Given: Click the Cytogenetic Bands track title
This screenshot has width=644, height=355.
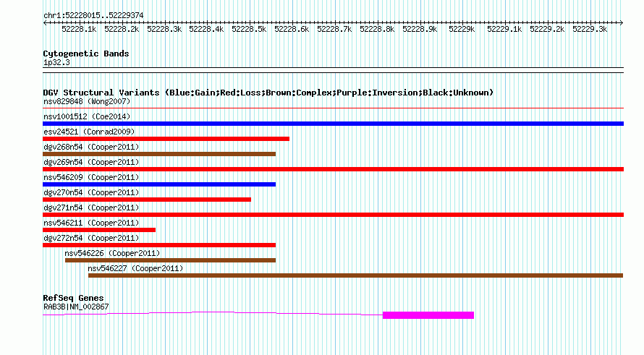Looking at the screenshot, I should pos(86,54).
